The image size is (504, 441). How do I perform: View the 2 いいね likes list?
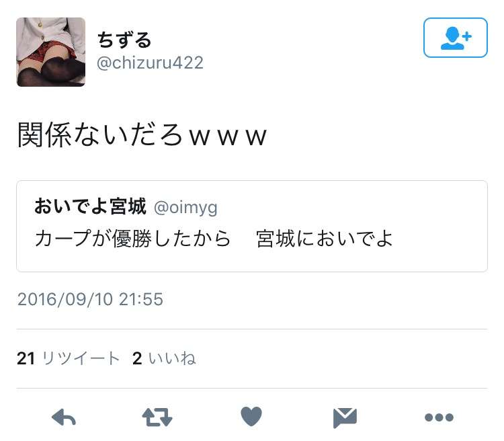[x=164, y=358]
